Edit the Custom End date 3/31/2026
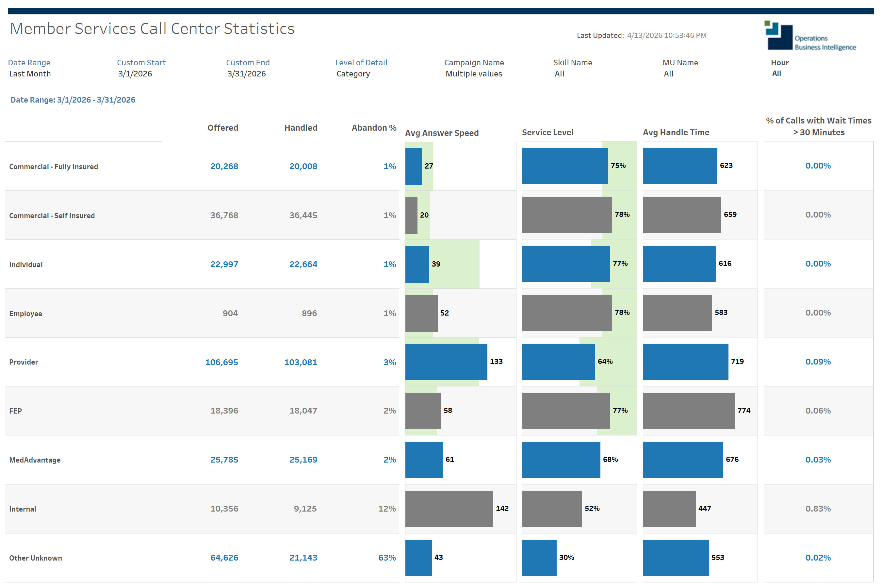 coord(246,73)
